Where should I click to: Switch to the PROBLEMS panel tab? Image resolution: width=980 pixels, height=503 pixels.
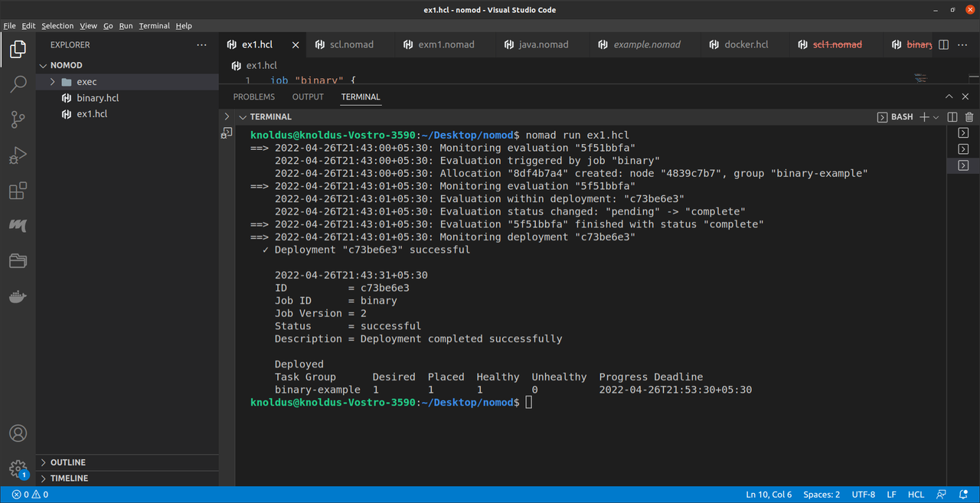tap(253, 97)
